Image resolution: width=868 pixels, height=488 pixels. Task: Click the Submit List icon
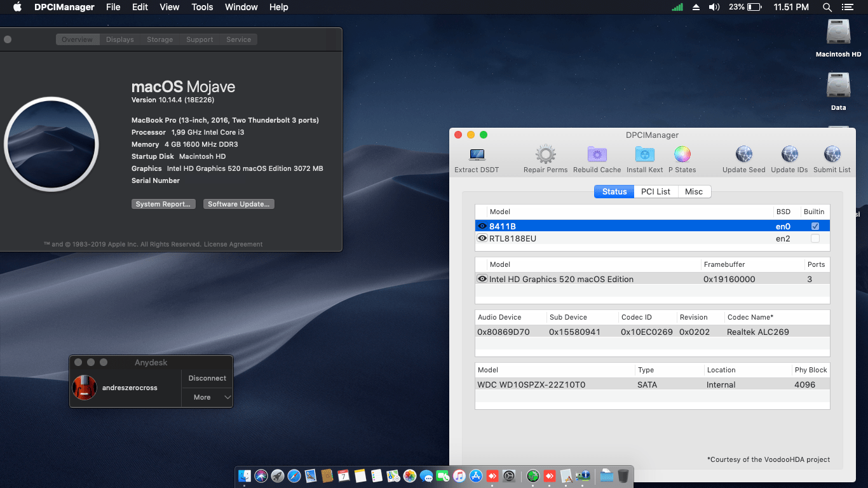(832, 154)
